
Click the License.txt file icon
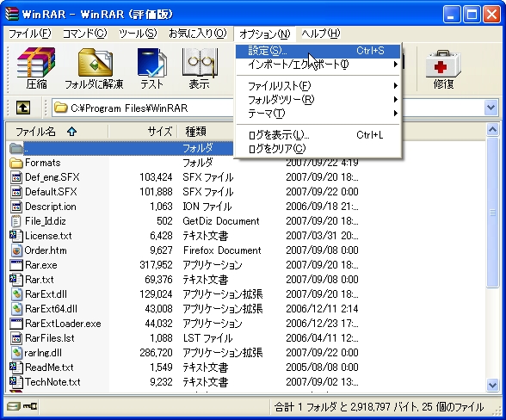(x=16, y=236)
